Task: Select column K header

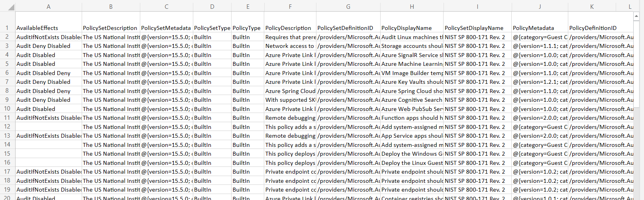Action: (592, 7)
